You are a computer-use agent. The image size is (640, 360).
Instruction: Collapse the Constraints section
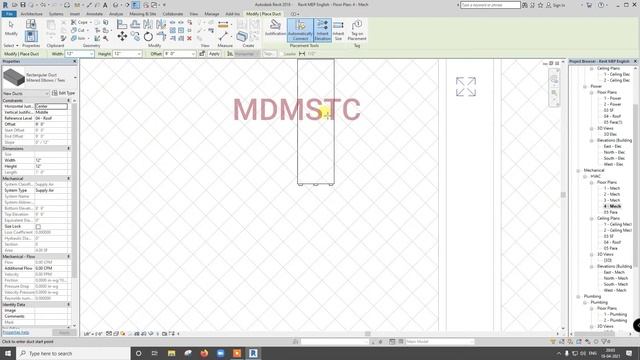point(69,100)
